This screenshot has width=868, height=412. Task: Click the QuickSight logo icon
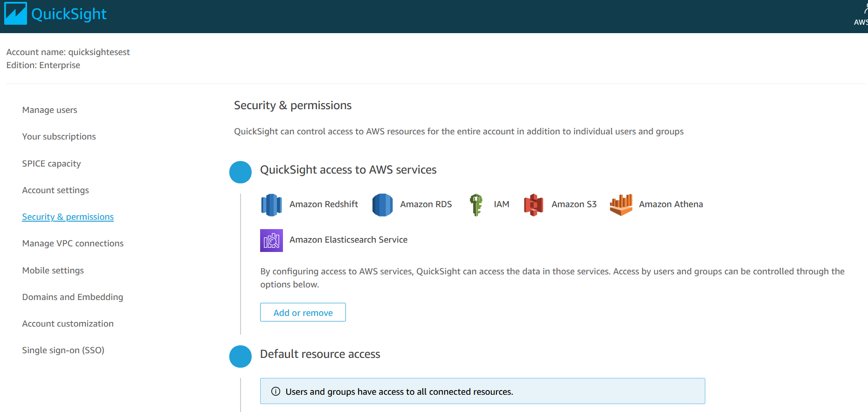pyautogui.click(x=15, y=14)
